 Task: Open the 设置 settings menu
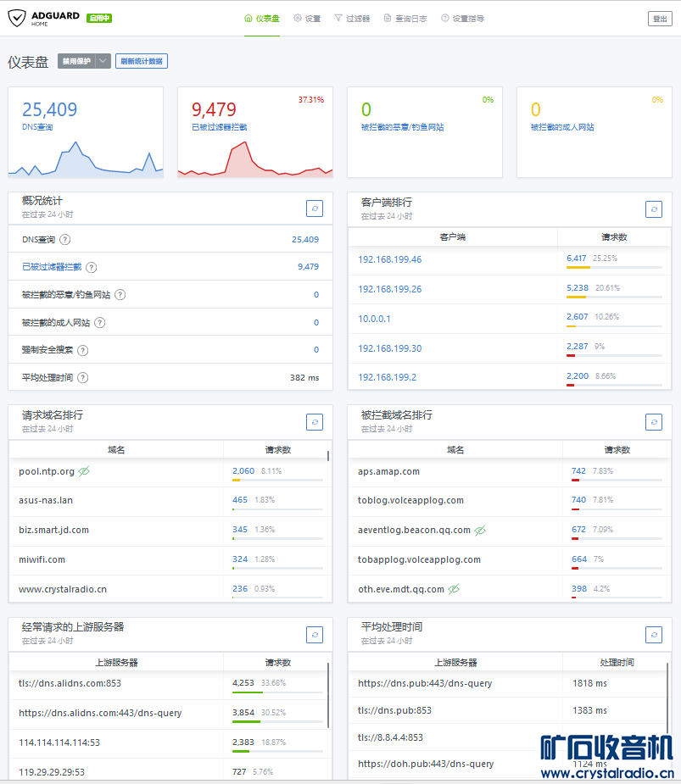(x=307, y=19)
